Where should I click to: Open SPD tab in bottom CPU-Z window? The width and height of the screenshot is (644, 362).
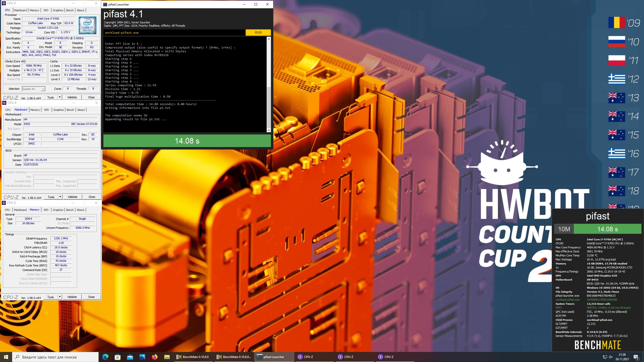(46, 210)
